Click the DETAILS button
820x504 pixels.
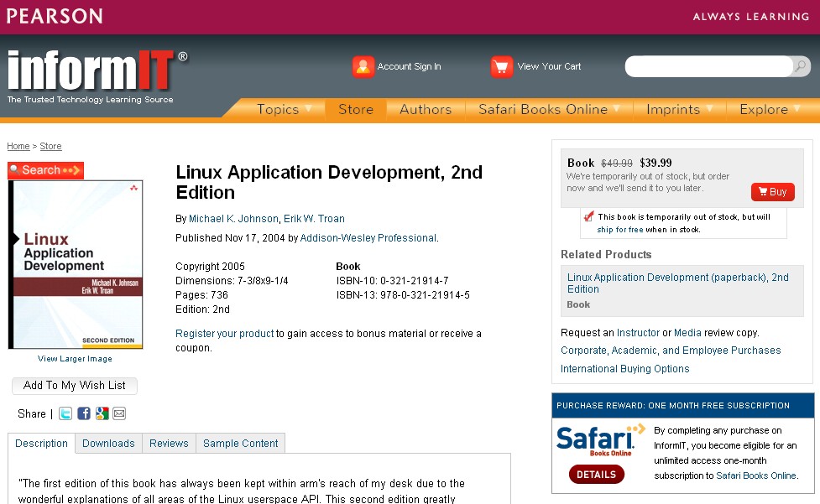coord(596,475)
